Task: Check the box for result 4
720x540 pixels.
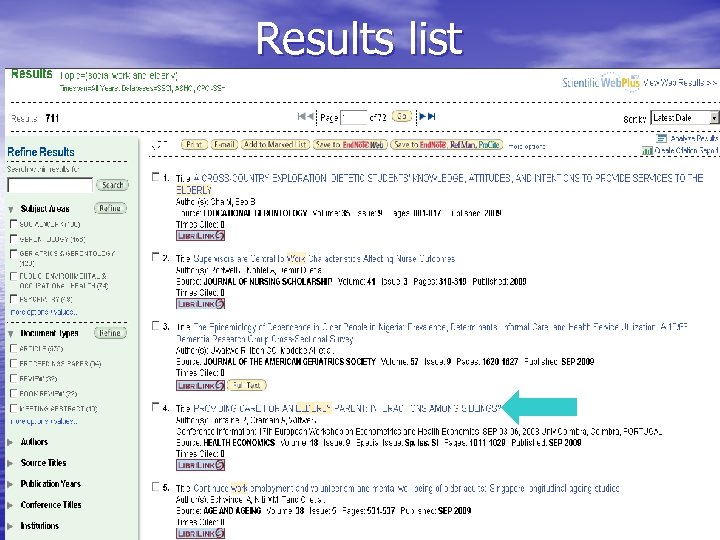Action: [x=156, y=407]
